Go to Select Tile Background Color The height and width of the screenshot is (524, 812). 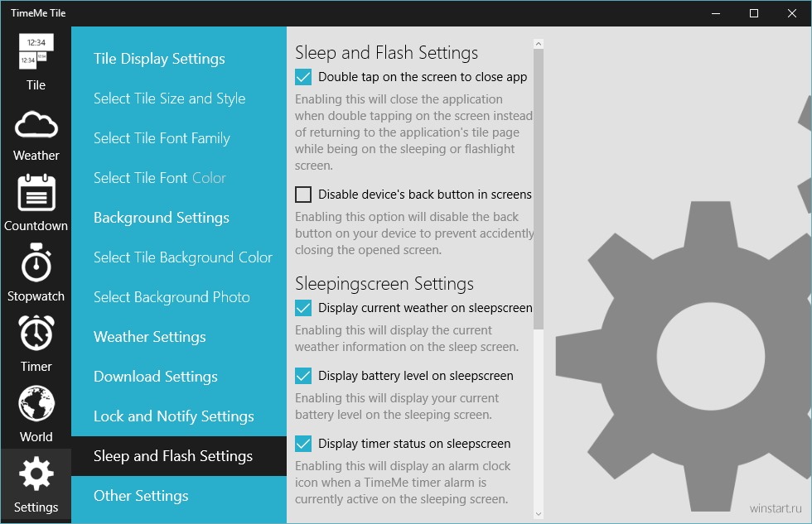(183, 257)
